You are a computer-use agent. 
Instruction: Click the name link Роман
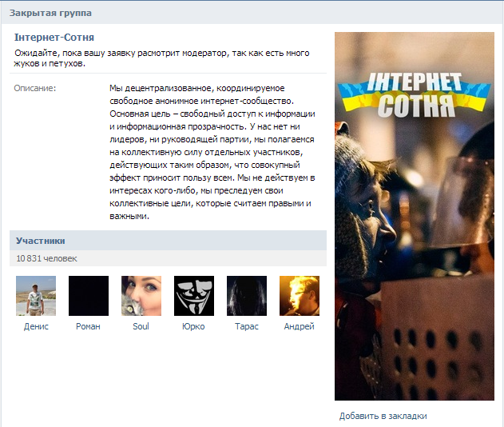[x=88, y=326]
